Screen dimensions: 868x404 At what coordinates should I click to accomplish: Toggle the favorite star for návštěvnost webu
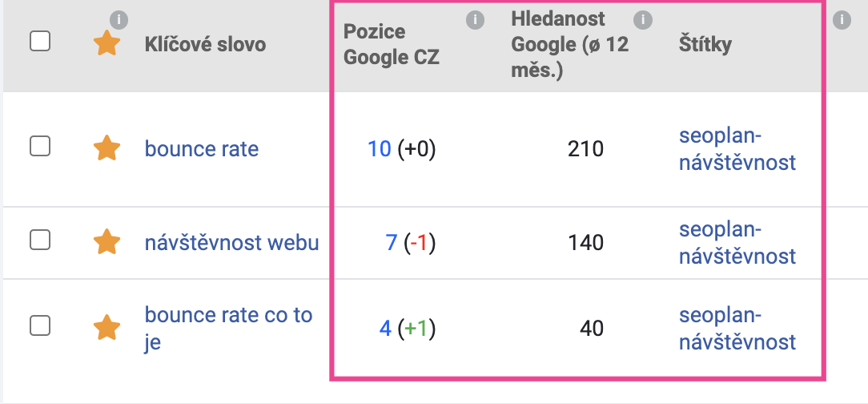[x=106, y=242]
